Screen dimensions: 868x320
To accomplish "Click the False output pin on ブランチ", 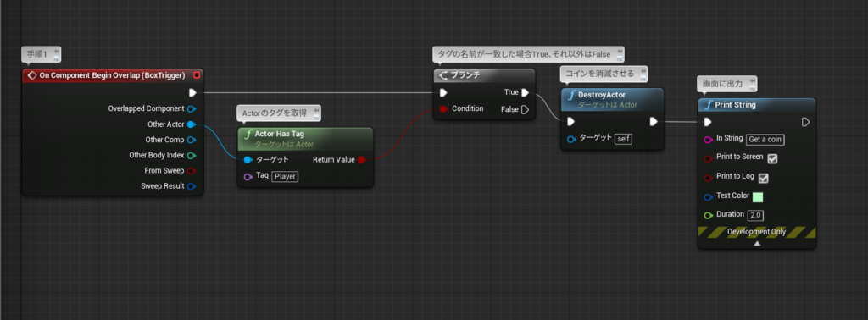I will tap(525, 109).
